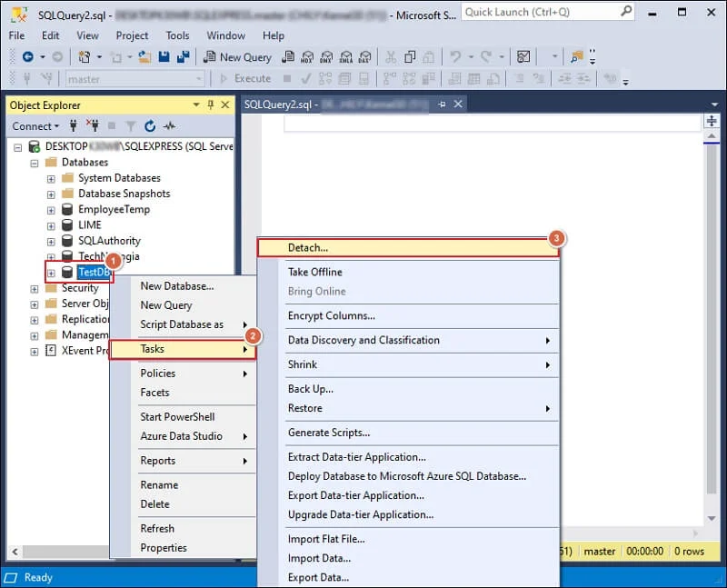Expand the System Databases folder

pyautogui.click(x=51, y=179)
